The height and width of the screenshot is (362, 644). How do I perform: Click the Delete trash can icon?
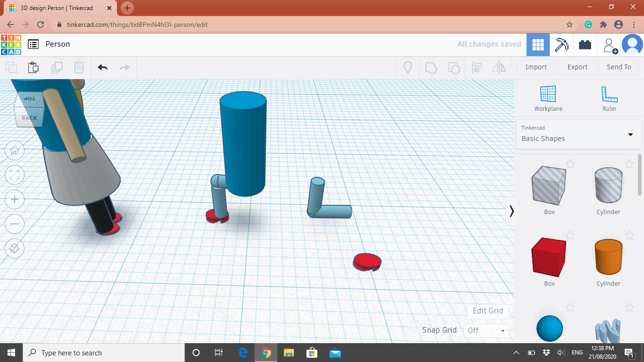79,67
